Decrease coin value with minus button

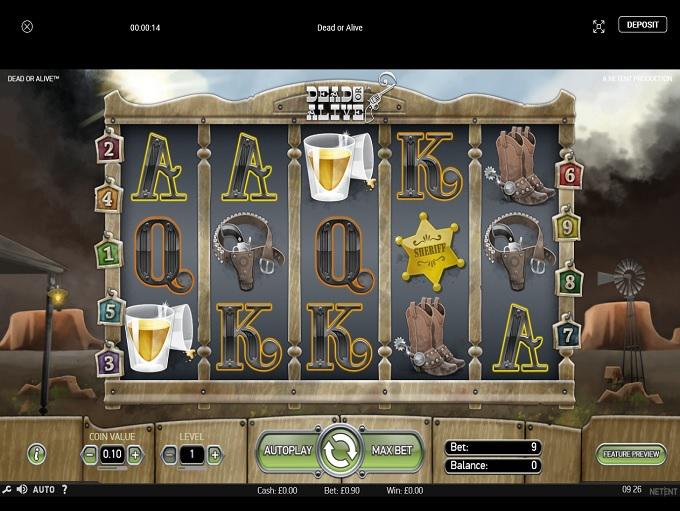coord(89,455)
